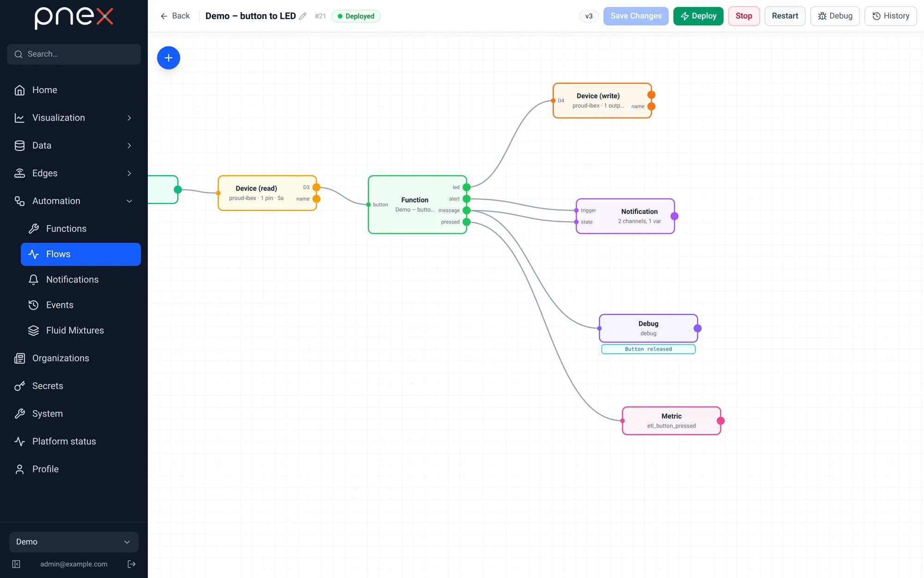Select the Notification node
924x578 pixels.
(625, 216)
